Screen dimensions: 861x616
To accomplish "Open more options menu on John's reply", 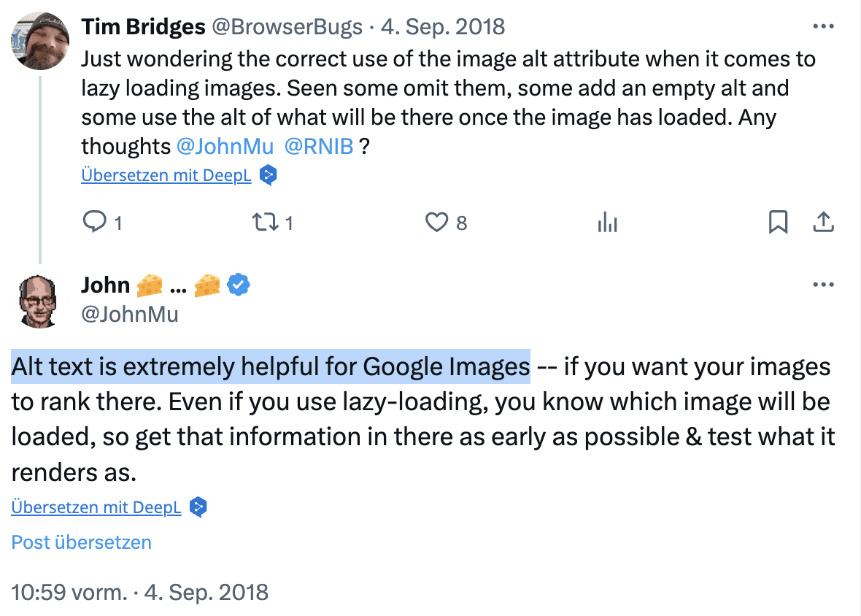I will click(x=823, y=284).
